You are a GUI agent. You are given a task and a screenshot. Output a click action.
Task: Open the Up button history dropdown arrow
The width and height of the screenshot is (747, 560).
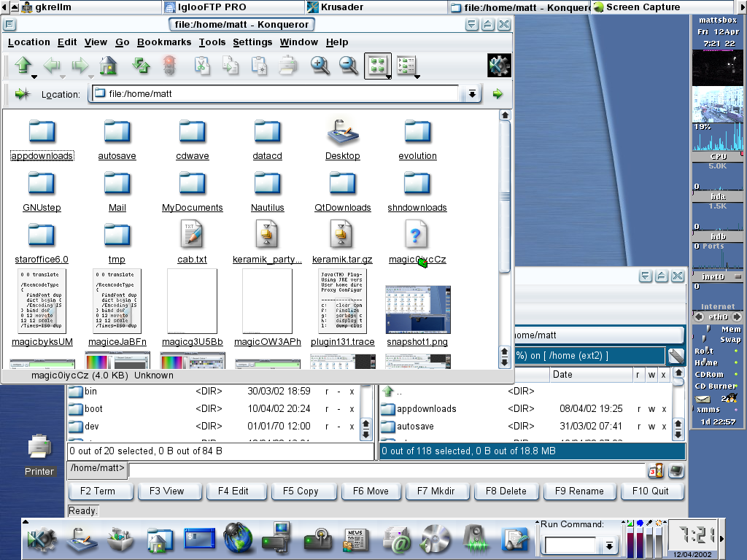tap(34, 77)
